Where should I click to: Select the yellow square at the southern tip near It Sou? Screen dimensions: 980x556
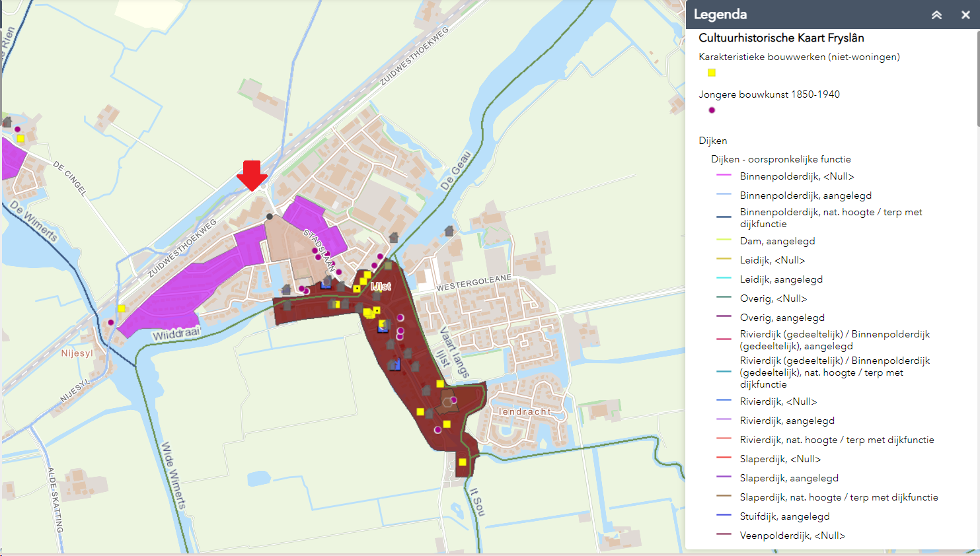coord(463,462)
